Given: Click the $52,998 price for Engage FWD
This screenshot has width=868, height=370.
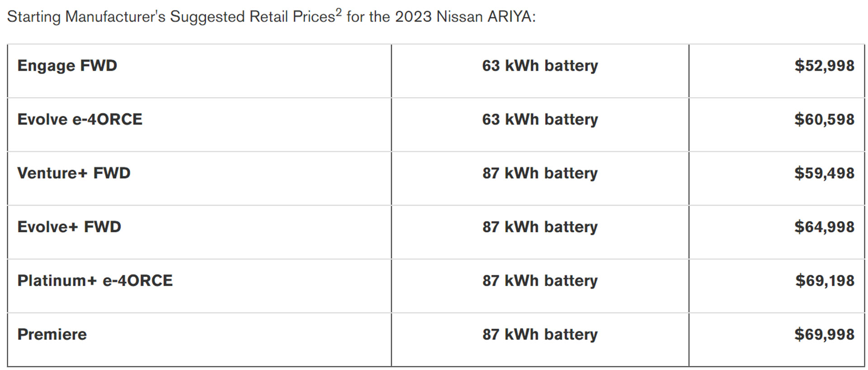Looking at the screenshot, I should coord(824,66).
